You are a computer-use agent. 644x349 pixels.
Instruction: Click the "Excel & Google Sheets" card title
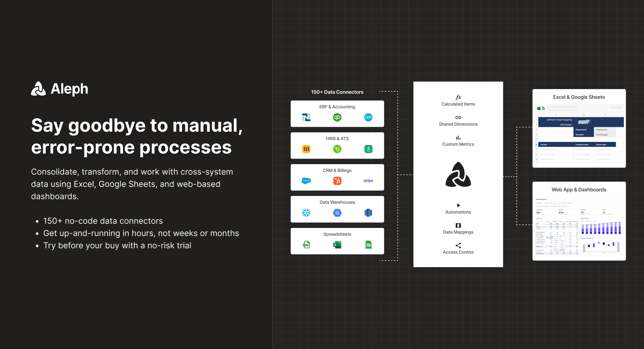click(579, 97)
